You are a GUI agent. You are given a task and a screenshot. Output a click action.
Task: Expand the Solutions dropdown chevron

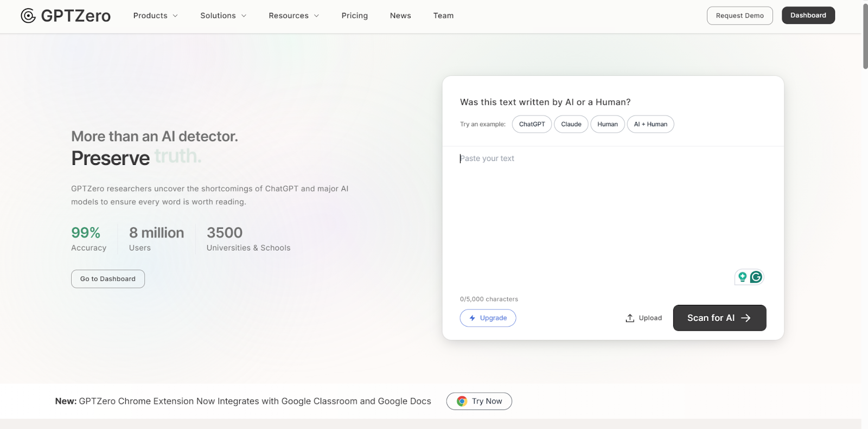244,16
